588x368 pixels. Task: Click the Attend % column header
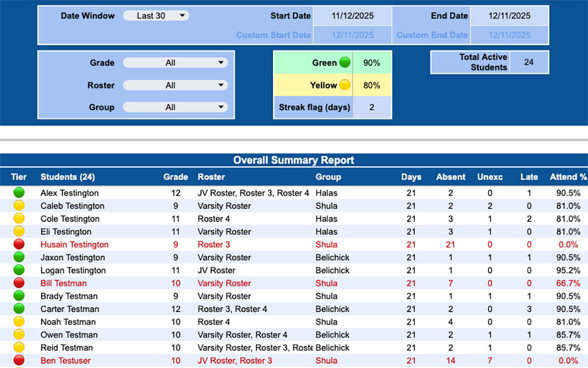tap(568, 177)
